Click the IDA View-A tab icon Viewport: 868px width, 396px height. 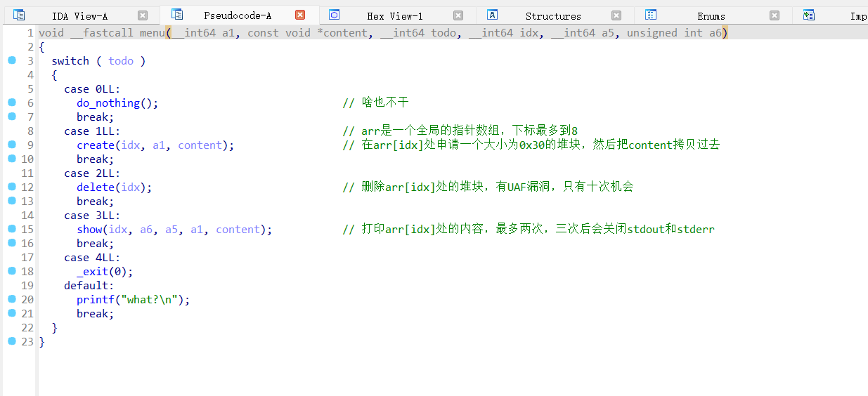coord(19,15)
